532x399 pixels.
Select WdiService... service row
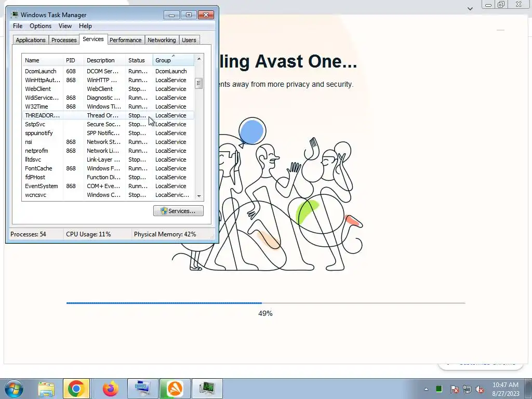pyautogui.click(x=108, y=98)
